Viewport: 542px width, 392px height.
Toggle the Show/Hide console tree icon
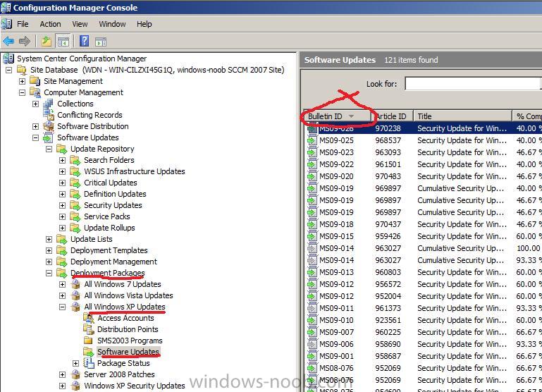point(63,42)
